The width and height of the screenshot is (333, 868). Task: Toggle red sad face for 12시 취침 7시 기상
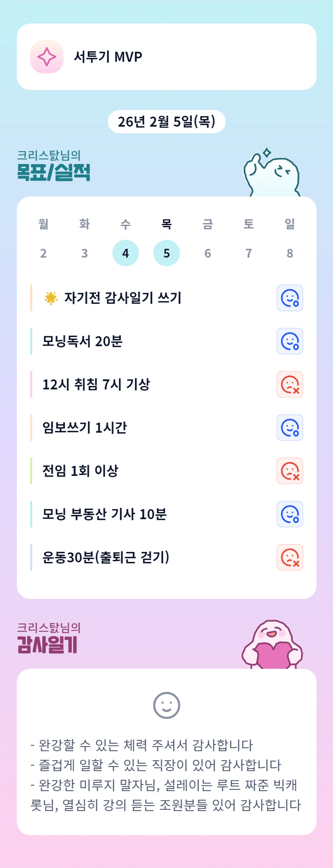point(290,385)
